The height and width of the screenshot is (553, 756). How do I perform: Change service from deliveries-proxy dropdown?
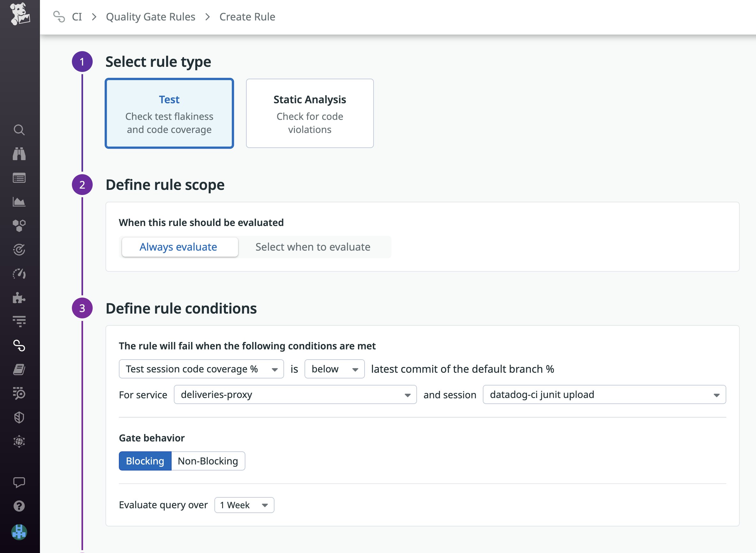295,395
